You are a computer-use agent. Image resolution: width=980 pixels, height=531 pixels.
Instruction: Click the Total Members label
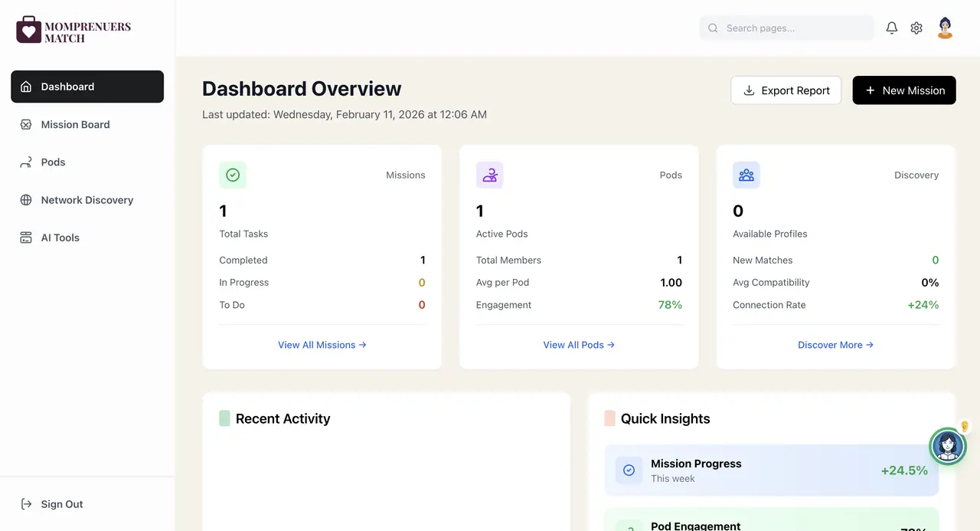pyautogui.click(x=508, y=261)
